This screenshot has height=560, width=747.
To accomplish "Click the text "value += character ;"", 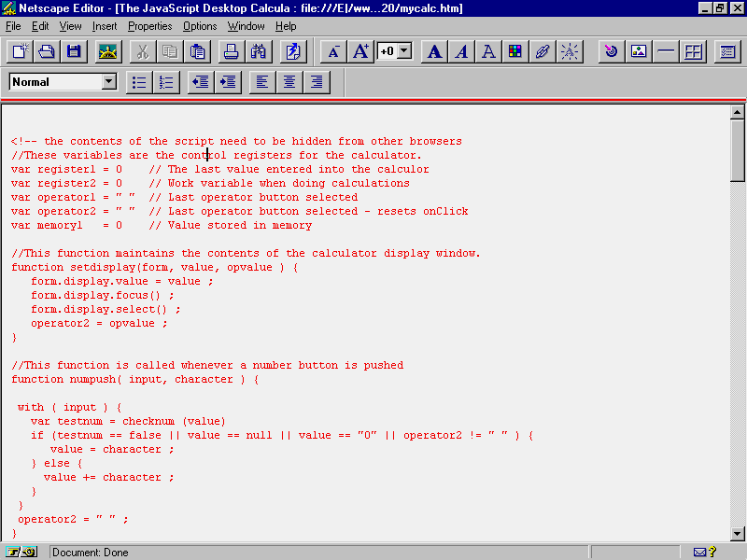I will 108,478.
